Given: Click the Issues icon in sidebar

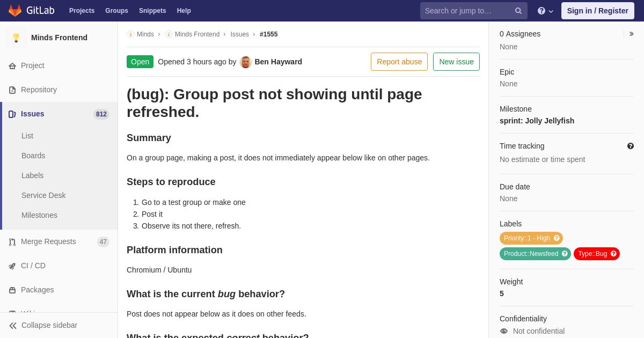Looking at the screenshot, I should pyautogui.click(x=12, y=114).
